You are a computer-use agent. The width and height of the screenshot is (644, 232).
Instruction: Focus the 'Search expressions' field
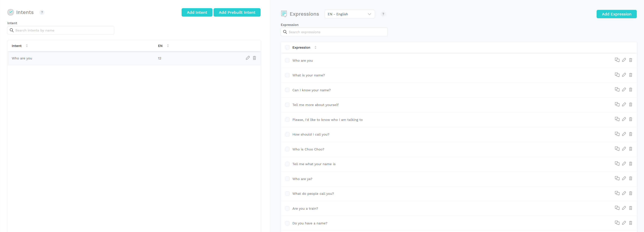(334, 32)
